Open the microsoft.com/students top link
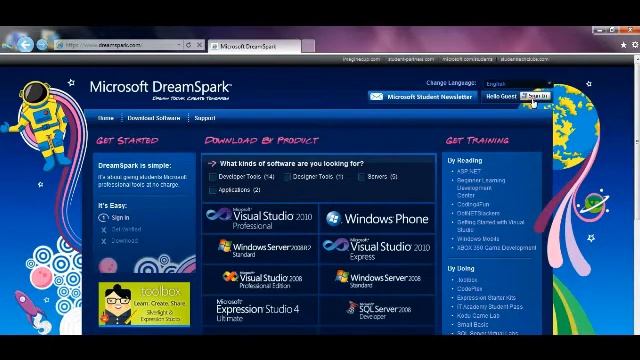This screenshot has height=360, width=640. 467,59
